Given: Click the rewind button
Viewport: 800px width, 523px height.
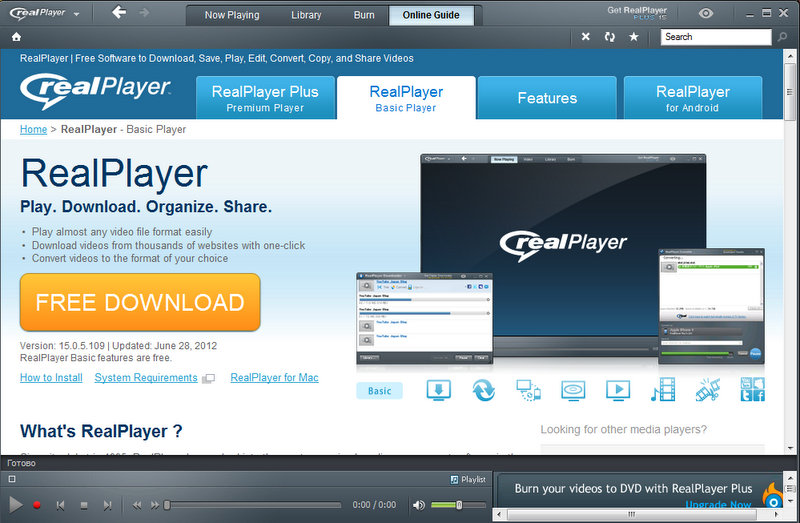Looking at the screenshot, I should coord(137,506).
